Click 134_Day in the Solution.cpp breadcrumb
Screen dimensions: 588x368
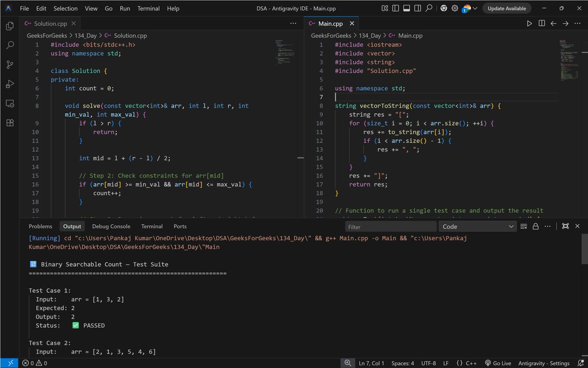(86, 36)
